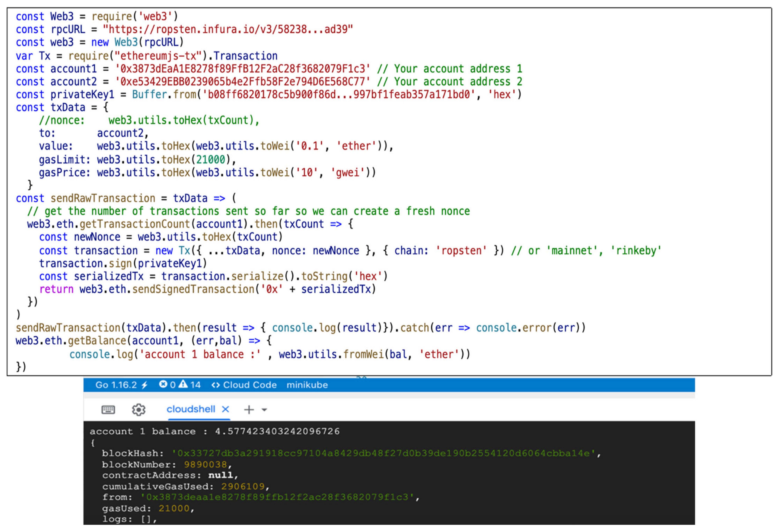Click the account 1 balance output line
Screen dimensions: 779x532
pyautogui.click(x=215, y=431)
